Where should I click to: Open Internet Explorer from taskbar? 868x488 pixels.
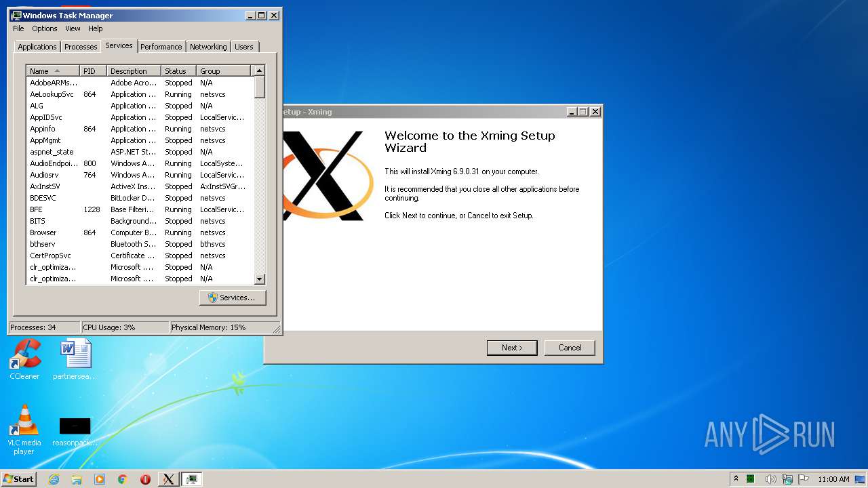click(x=54, y=479)
